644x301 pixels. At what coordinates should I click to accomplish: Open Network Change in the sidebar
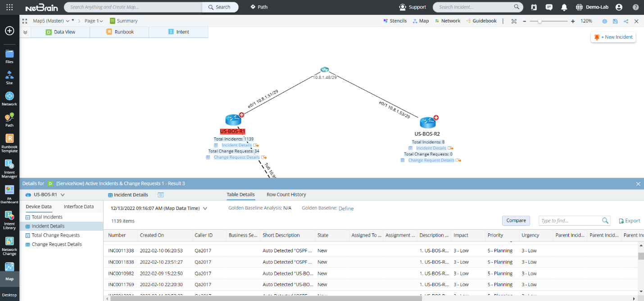[9, 245]
